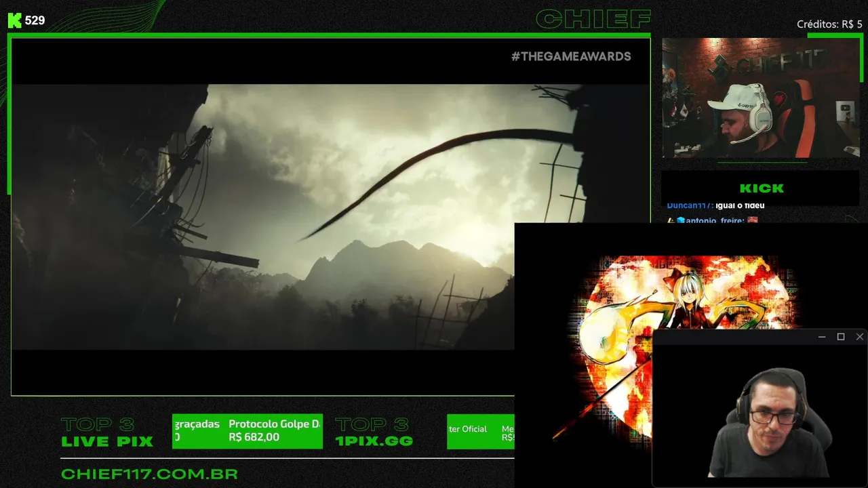The height and width of the screenshot is (488, 868).
Task: Click the 529 viewer count
Action: 35,20
